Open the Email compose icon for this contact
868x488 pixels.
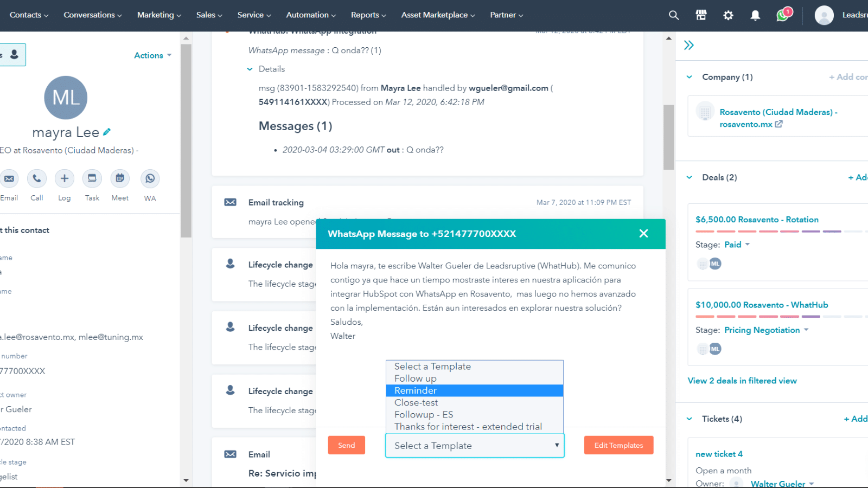pos(9,178)
